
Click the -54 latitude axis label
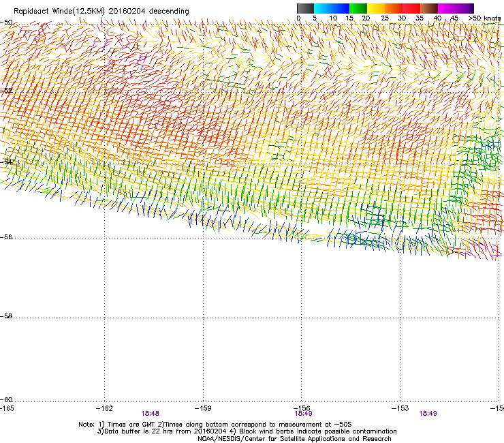pos(6,162)
